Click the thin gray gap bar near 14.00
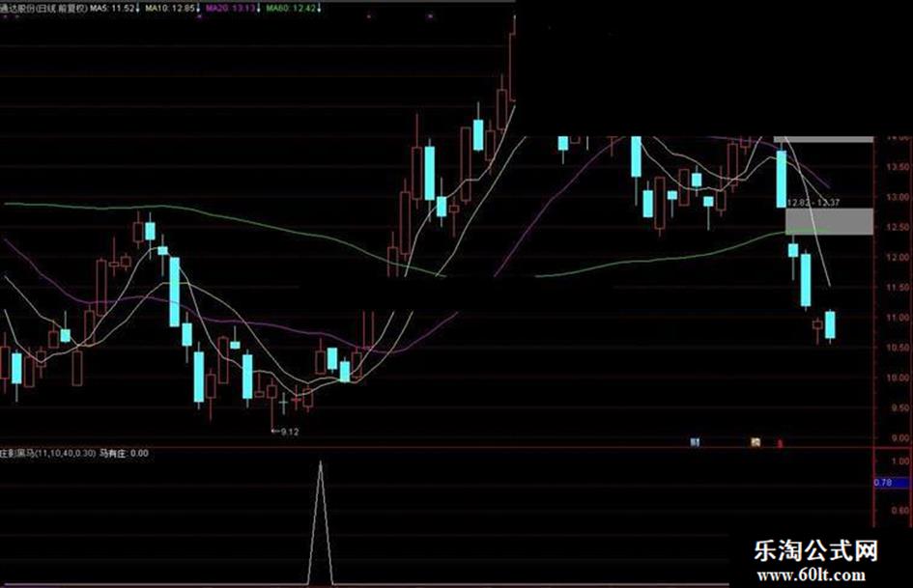Image resolution: width=913 pixels, height=588 pixels. pos(823,139)
